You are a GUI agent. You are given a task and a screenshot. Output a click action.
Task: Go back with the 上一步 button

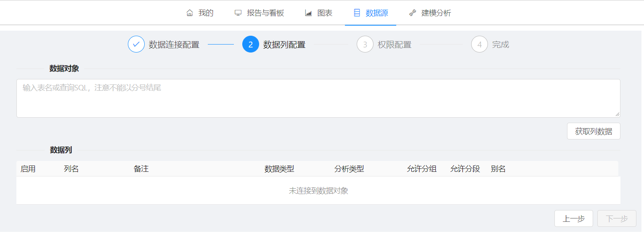573,218
